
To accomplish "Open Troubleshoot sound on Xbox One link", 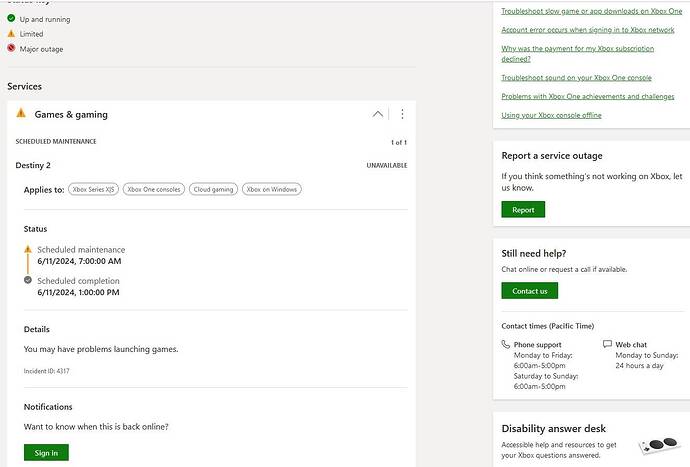I will point(576,77).
